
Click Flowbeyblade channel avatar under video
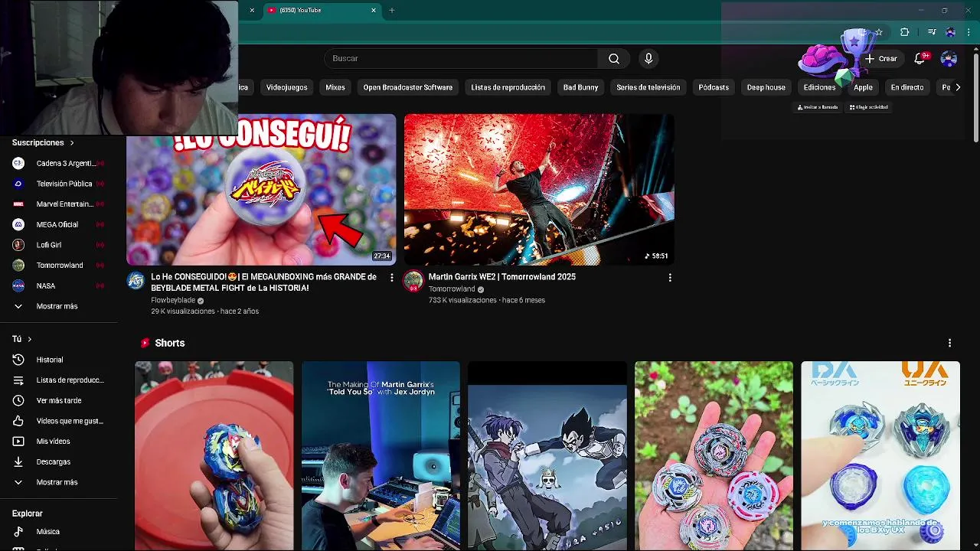click(136, 280)
